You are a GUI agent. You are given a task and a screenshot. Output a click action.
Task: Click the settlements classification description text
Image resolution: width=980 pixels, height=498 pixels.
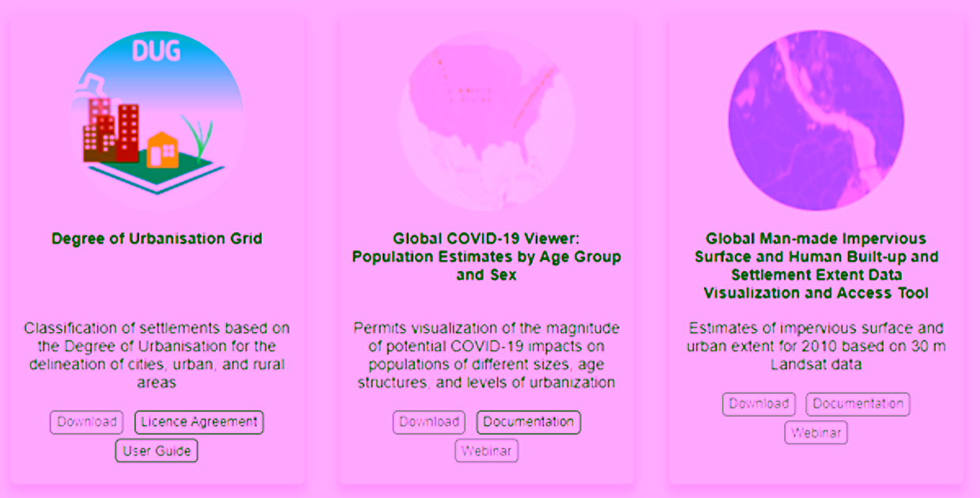point(156,355)
